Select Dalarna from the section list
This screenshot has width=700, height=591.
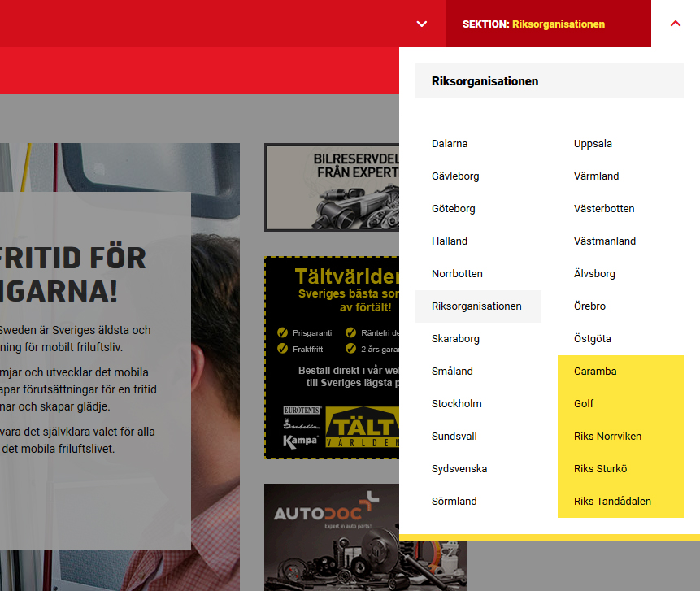point(450,144)
